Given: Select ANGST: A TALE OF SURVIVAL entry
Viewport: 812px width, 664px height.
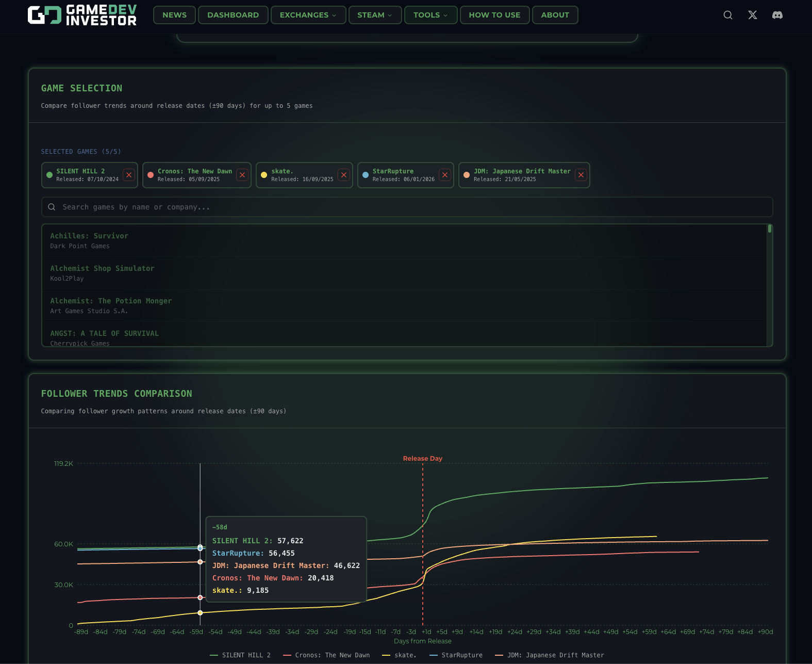Looking at the screenshot, I should tap(404, 334).
